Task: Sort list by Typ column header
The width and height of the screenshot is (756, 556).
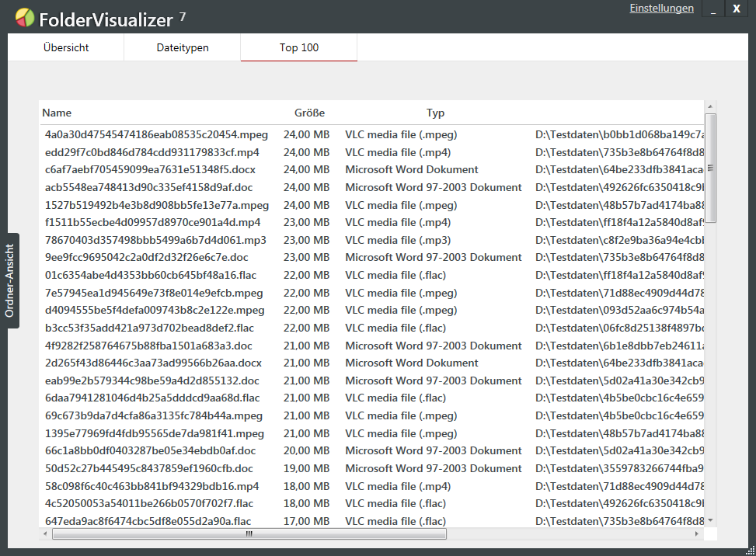Action: click(x=435, y=113)
